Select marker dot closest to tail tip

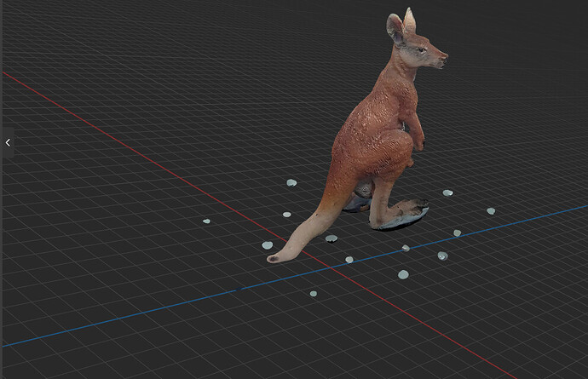[x=268, y=245]
